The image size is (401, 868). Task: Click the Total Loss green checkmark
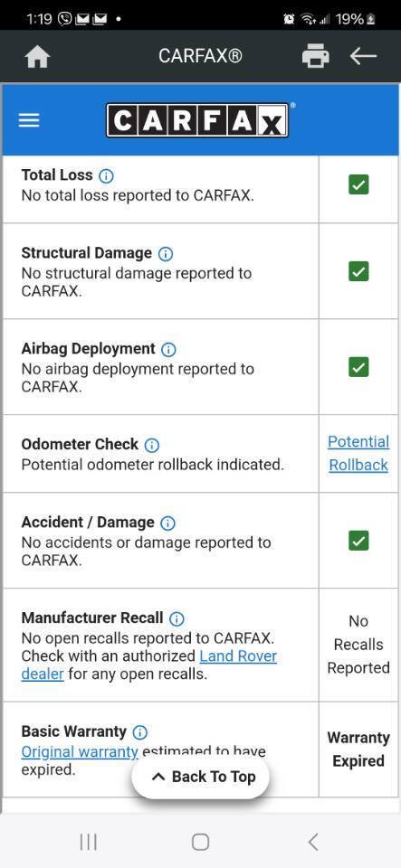(x=358, y=184)
